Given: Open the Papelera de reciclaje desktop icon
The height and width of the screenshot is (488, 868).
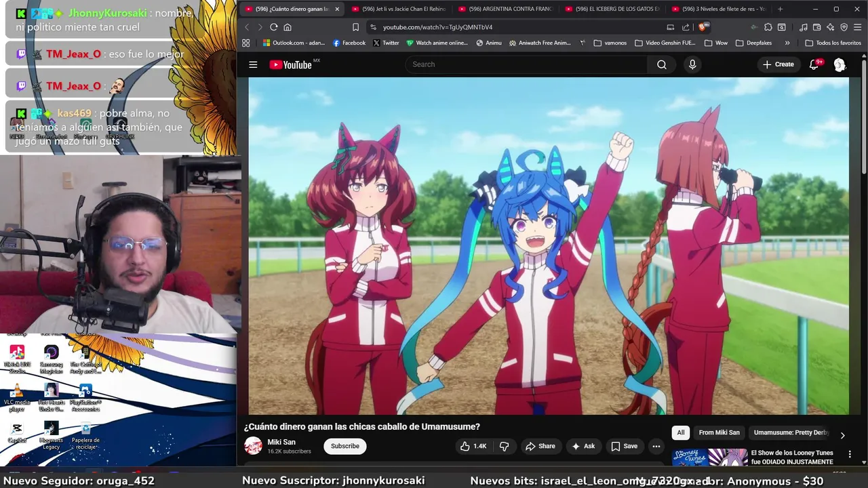Looking at the screenshot, I should click(x=85, y=434).
